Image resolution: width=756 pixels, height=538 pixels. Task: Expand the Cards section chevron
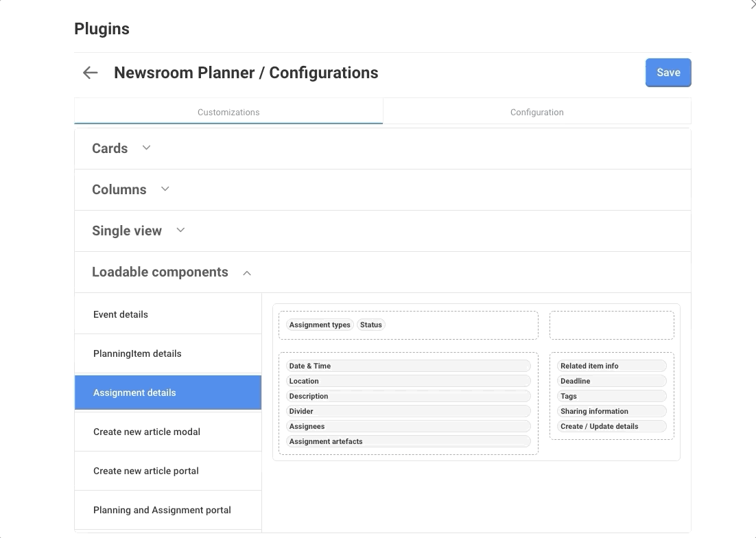146,148
